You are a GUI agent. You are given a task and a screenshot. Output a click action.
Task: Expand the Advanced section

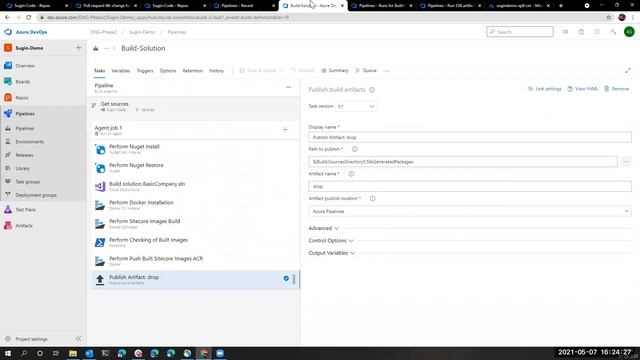tap(324, 228)
